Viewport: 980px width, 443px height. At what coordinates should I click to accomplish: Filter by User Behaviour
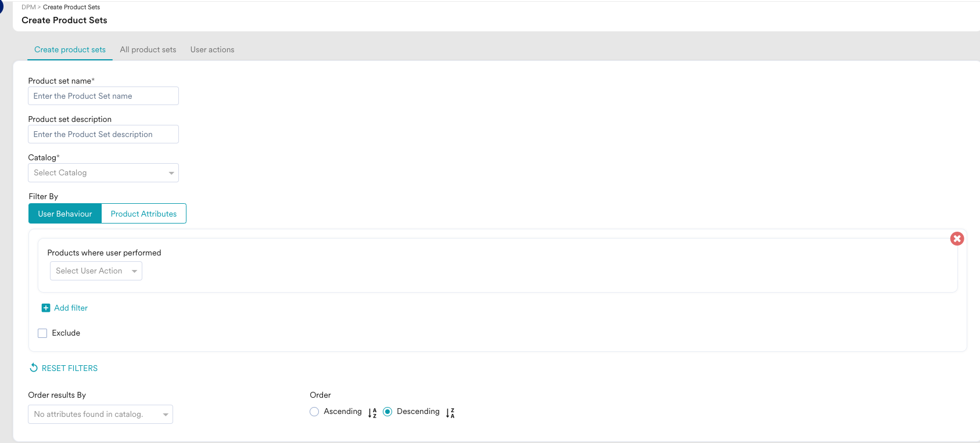pyautogui.click(x=65, y=214)
